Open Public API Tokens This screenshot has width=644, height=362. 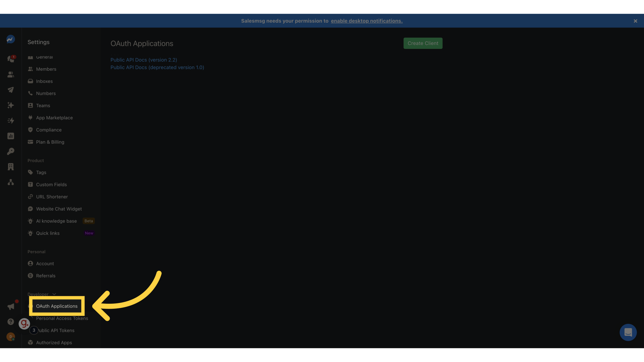pyautogui.click(x=56, y=330)
